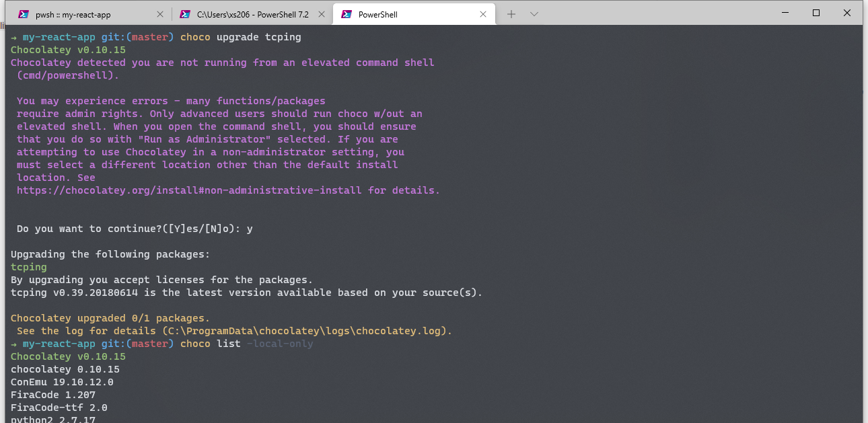Click 'Chocolatey upgraded 0/1 packages.' line
868x423 pixels.
coord(110,318)
